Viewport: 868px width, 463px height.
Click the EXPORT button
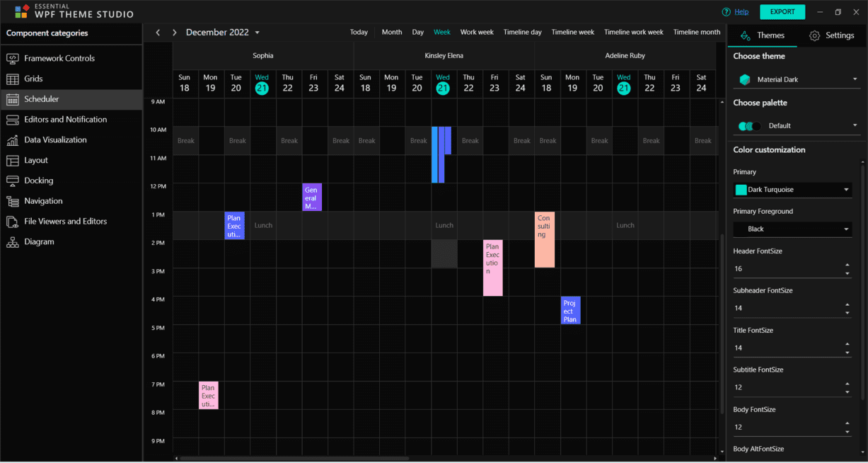(x=782, y=11)
